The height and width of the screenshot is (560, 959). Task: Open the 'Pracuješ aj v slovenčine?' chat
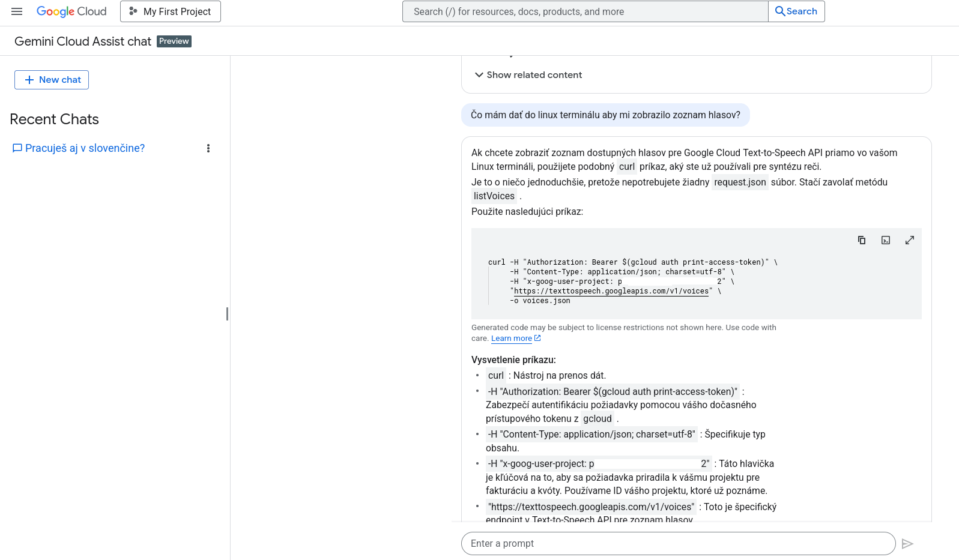pos(85,148)
